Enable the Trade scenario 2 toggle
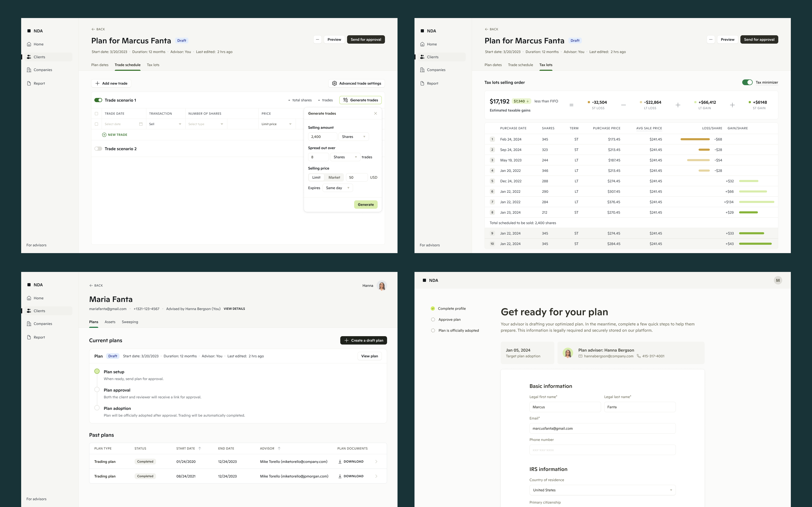This screenshot has width=812, height=507. coord(98,149)
